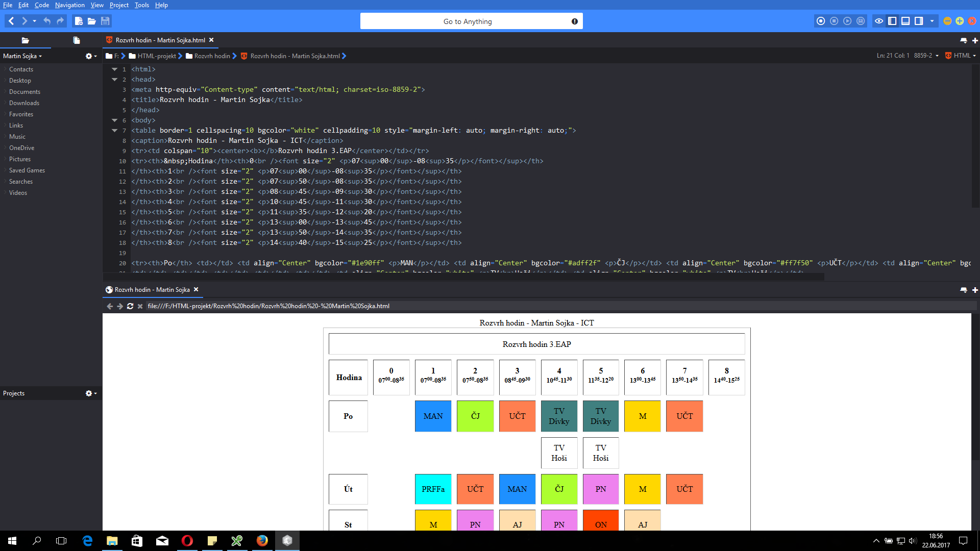Go back with the left chevron

tap(11, 21)
